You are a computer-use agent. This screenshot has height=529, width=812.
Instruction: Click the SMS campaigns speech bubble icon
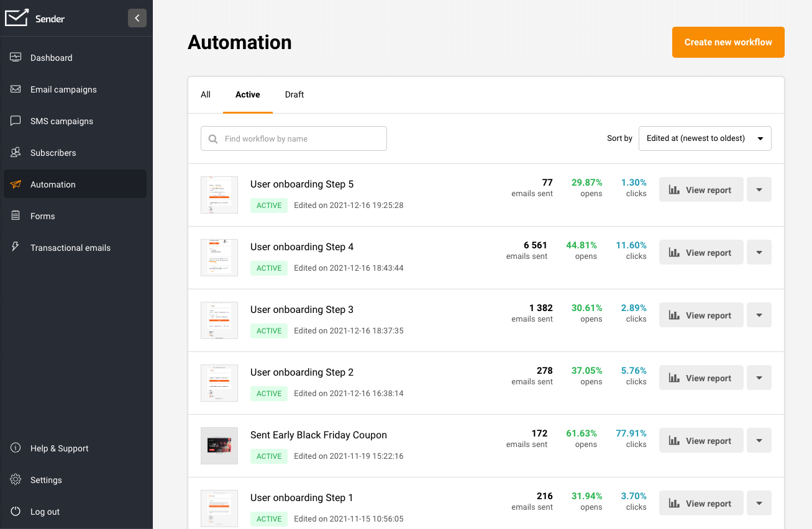(16, 121)
